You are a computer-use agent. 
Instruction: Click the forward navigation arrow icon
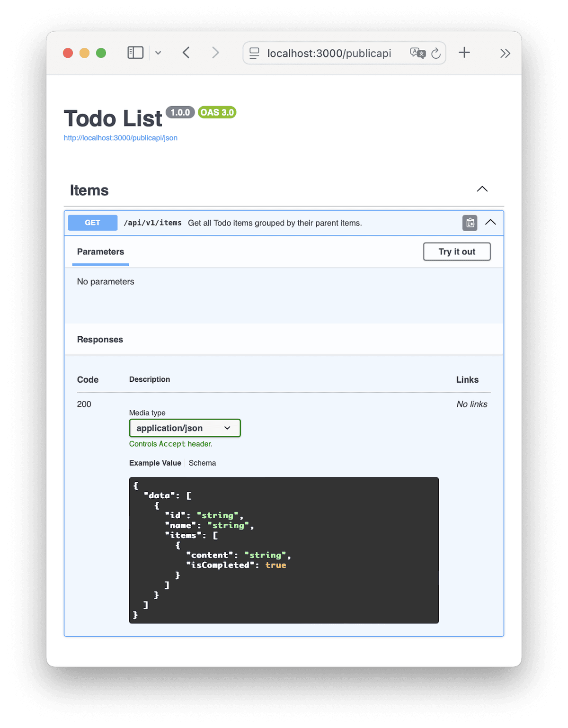(215, 53)
